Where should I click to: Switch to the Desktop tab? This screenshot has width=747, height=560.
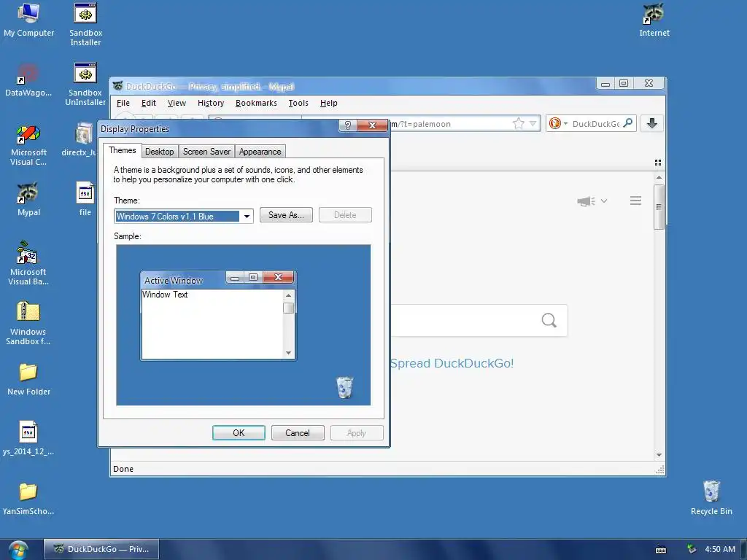160,152
